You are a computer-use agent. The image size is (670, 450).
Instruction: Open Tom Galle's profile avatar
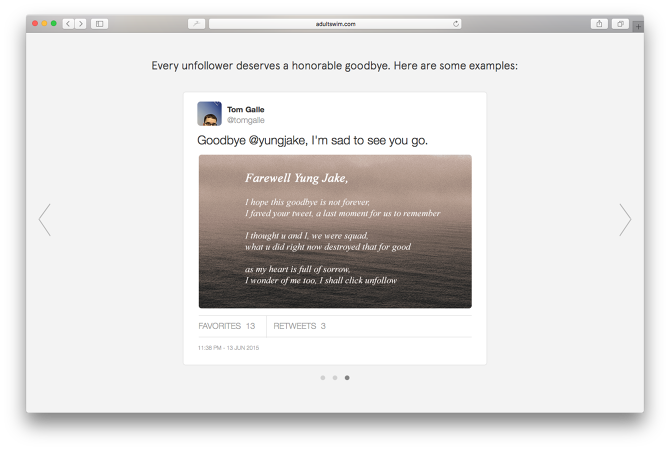[209, 114]
